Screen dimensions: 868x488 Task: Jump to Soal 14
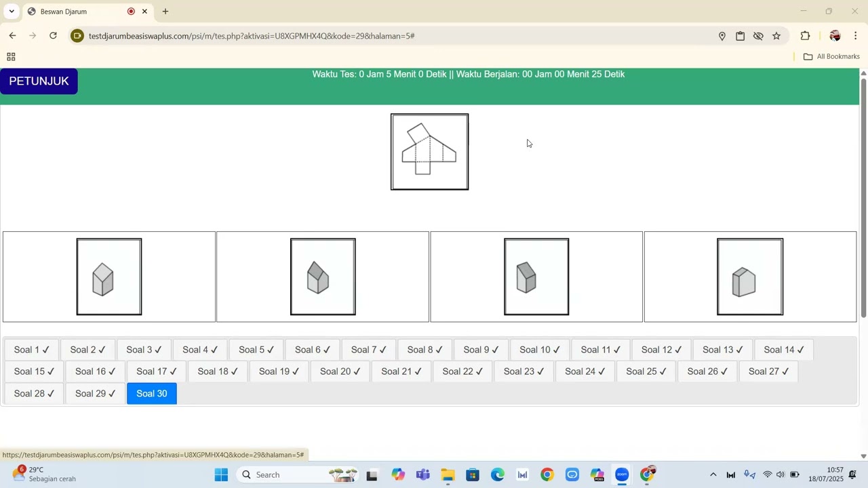coord(784,350)
